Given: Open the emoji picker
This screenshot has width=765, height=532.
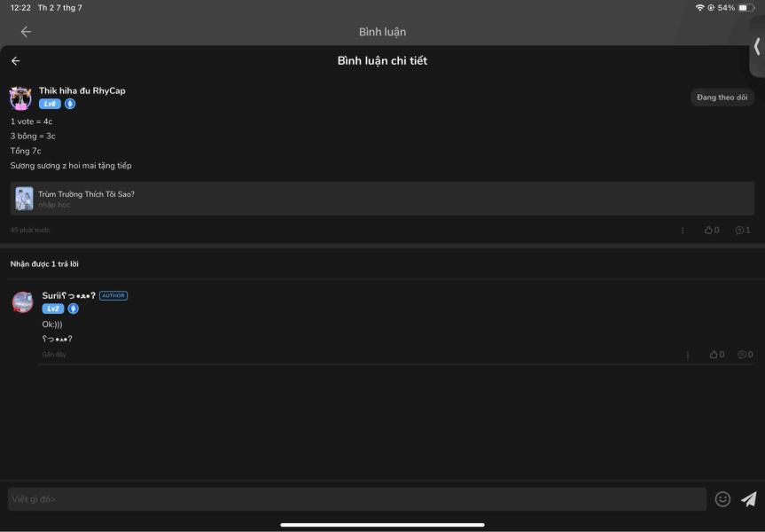Looking at the screenshot, I should [x=722, y=499].
